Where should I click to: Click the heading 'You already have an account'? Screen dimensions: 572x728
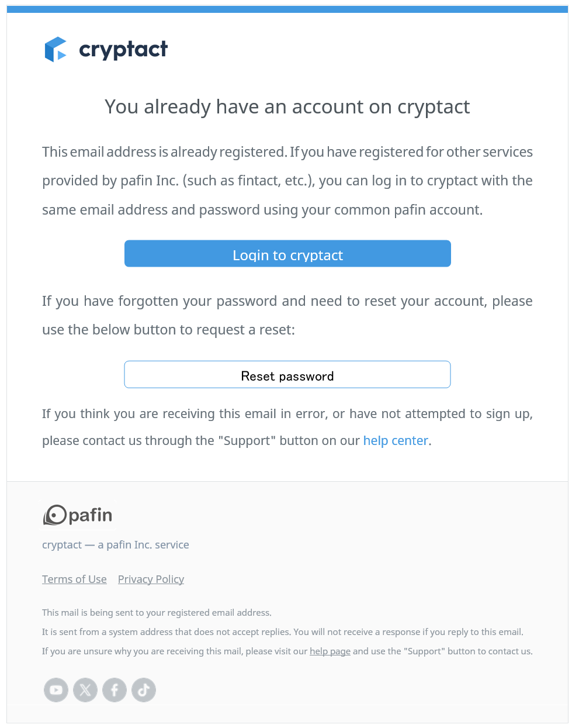(x=287, y=107)
